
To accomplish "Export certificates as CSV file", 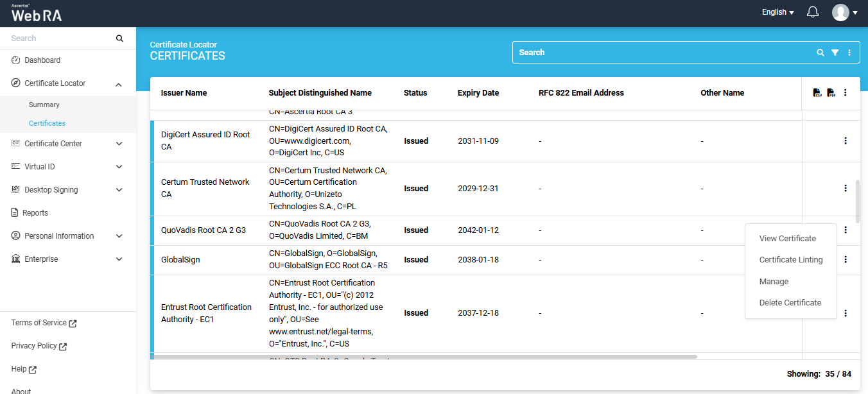I will [x=817, y=93].
